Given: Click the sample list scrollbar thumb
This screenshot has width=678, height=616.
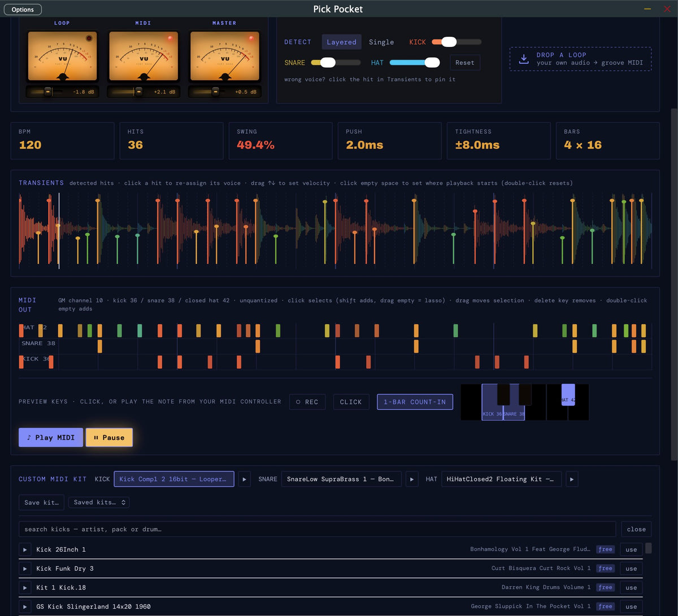Looking at the screenshot, I should click(648, 548).
